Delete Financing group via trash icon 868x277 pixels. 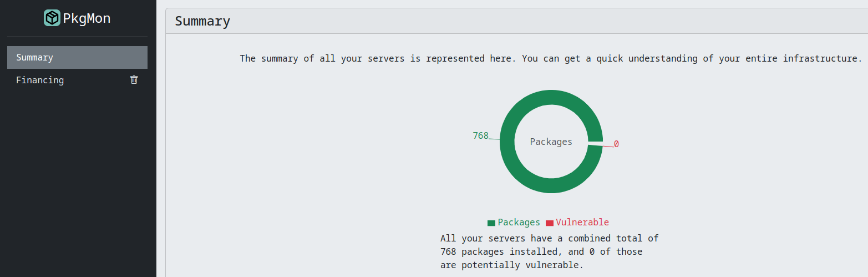click(x=134, y=80)
